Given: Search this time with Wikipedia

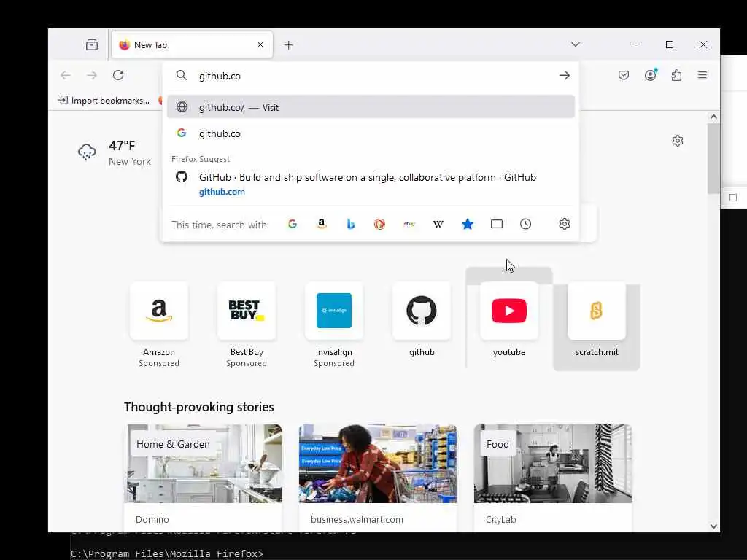Looking at the screenshot, I should tap(438, 225).
